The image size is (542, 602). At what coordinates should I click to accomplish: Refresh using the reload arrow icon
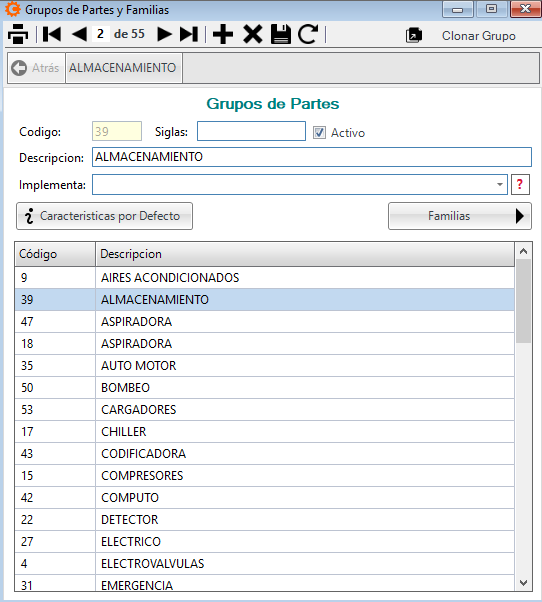pyautogui.click(x=308, y=34)
